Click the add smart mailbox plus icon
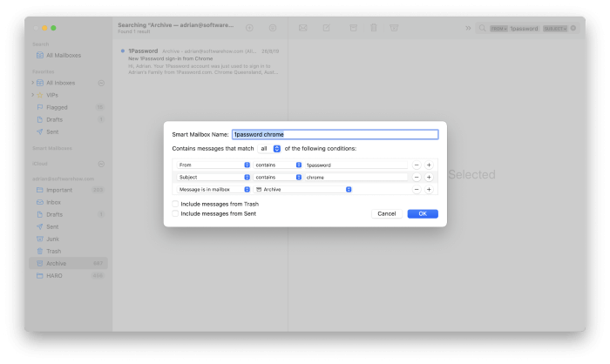This screenshot has width=610, height=364. [x=249, y=28]
